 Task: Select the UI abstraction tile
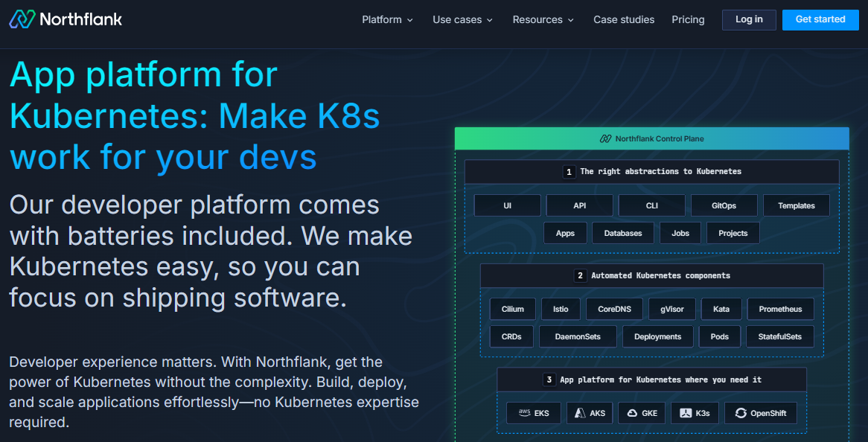tap(507, 205)
